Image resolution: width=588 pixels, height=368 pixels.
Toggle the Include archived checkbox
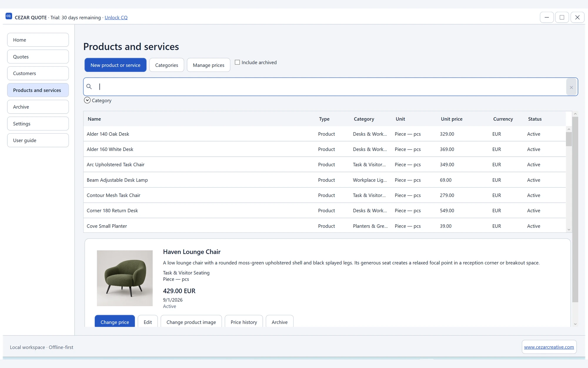[x=237, y=62]
